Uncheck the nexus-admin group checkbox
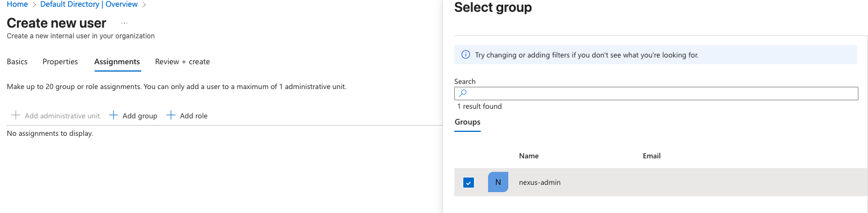 (x=468, y=183)
